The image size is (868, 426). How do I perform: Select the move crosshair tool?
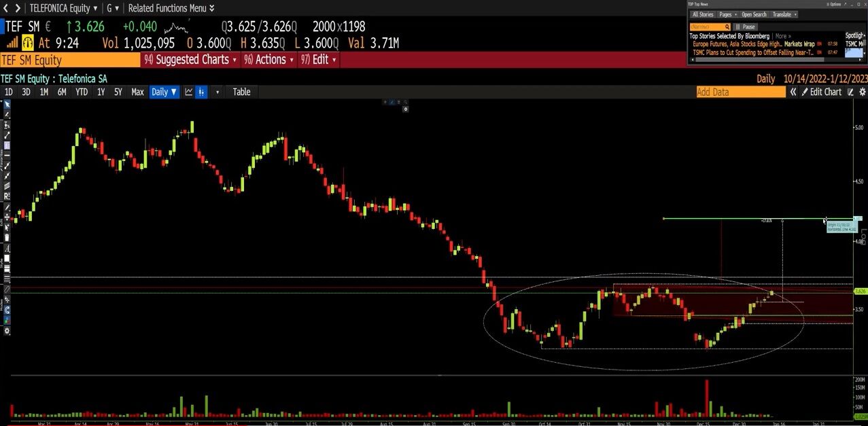(x=7, y=216)
